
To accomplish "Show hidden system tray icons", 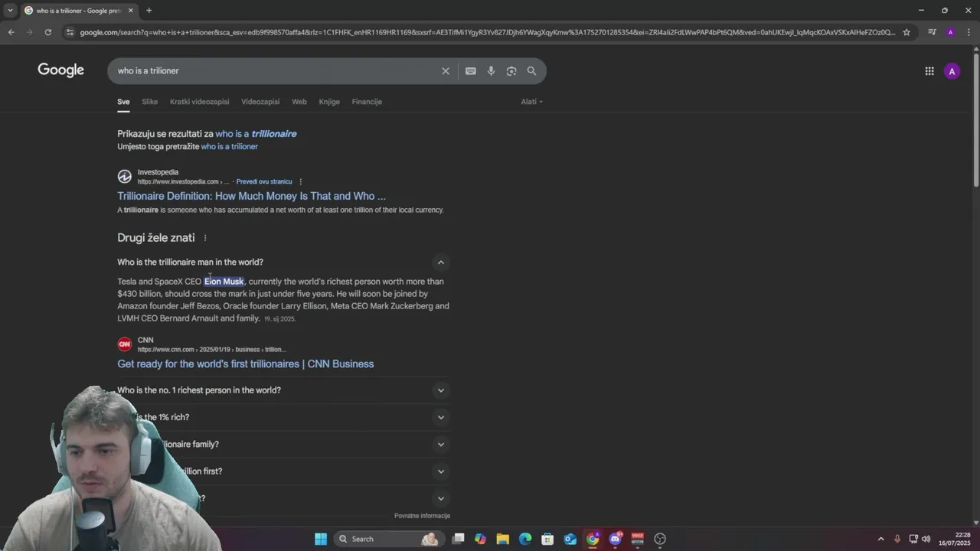I will pyautogui.click(x=880, y=539).
